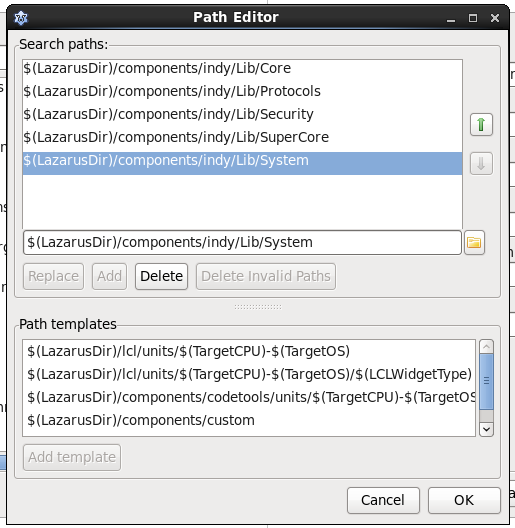
Task: Click the Add button
Action: click(109, 276)
